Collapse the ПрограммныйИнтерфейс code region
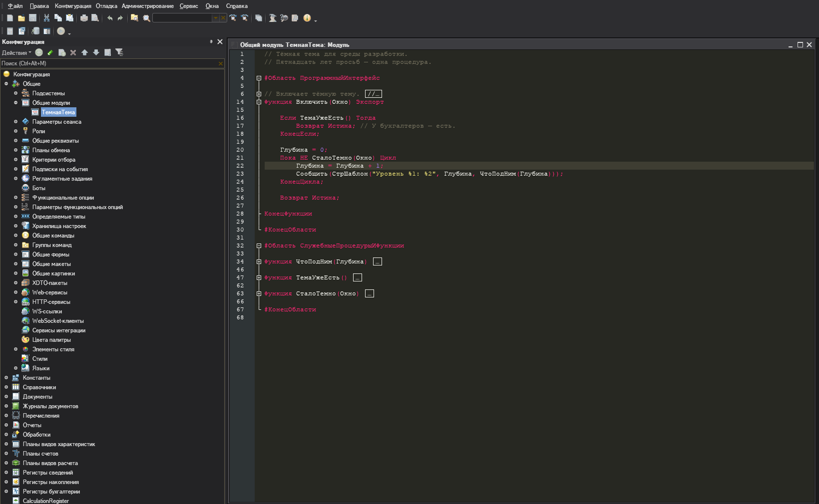 click(x=259, y=78)
